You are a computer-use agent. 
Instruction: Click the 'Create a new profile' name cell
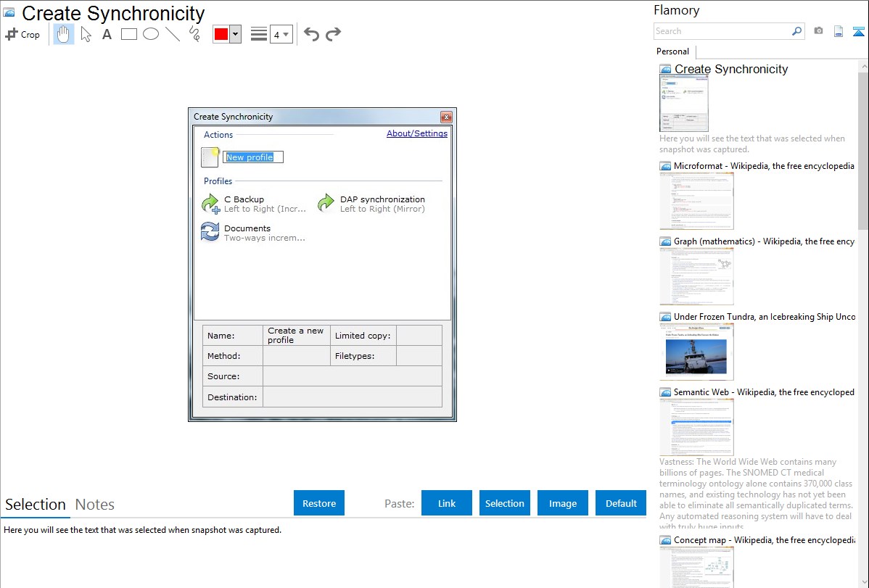click(297, 335)
